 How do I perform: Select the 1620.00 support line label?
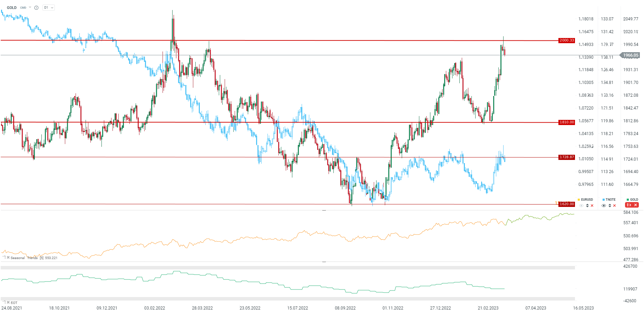[567, 204]
